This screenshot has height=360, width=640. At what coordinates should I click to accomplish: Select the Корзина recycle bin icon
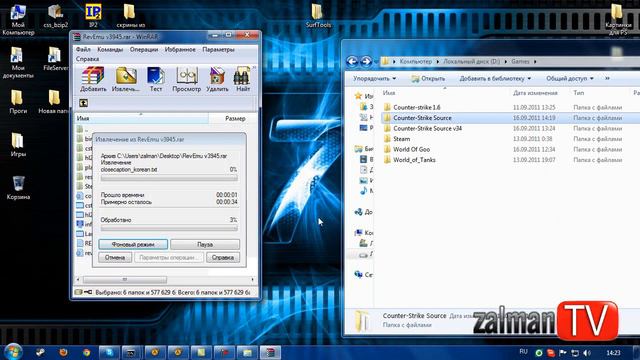(x=18, y=188)
